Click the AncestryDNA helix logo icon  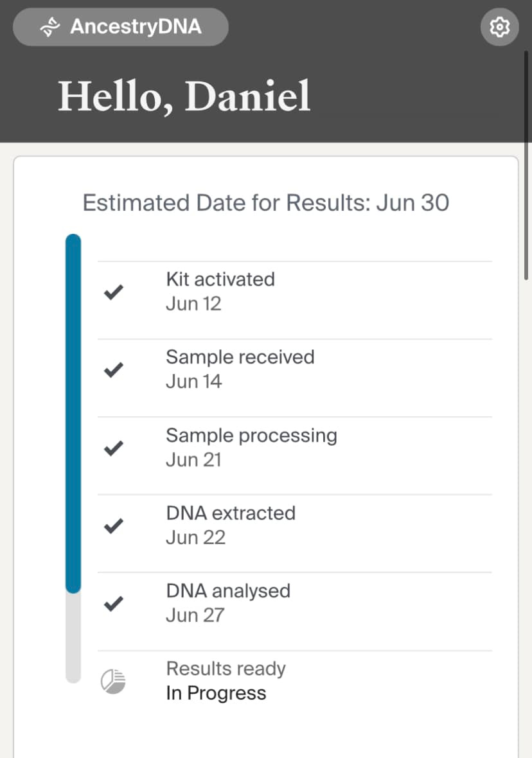50,27
